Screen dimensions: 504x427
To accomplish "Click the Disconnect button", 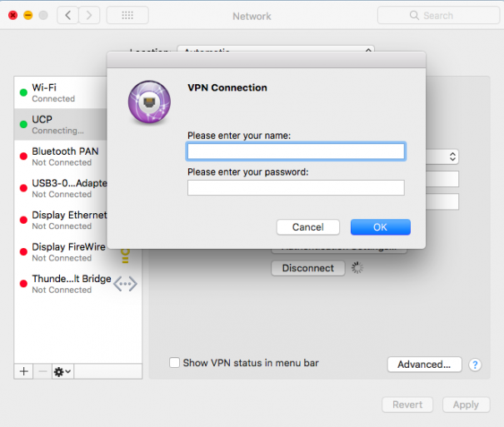I will 308,268.
